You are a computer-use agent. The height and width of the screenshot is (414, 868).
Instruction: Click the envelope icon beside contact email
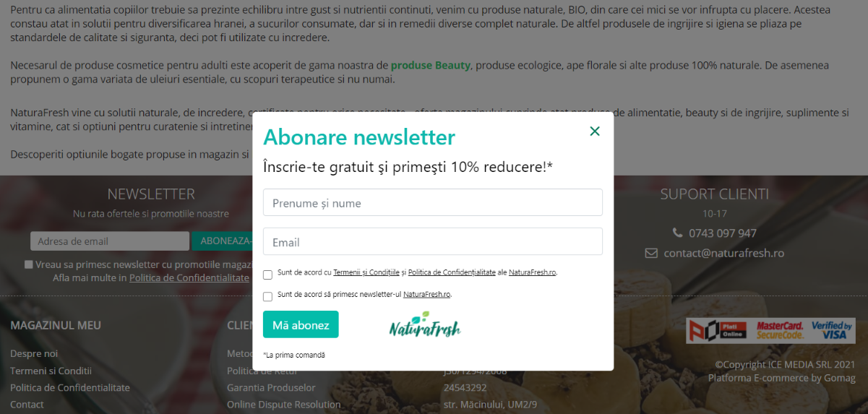coord(651,253)
